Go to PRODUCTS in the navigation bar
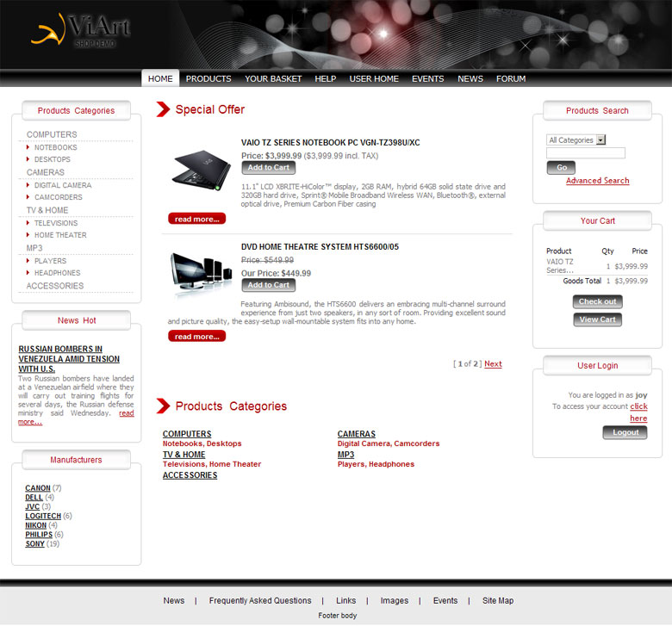The image size is (672, 626). click(x=208, y=79)
